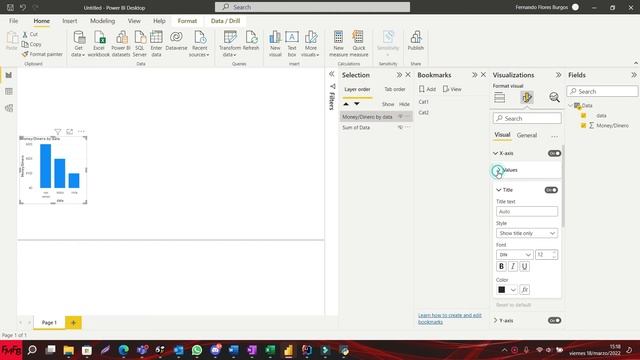This screenshot has height=360, width=640.
Task: Click the Fields search box
Action: click(602, 91)
